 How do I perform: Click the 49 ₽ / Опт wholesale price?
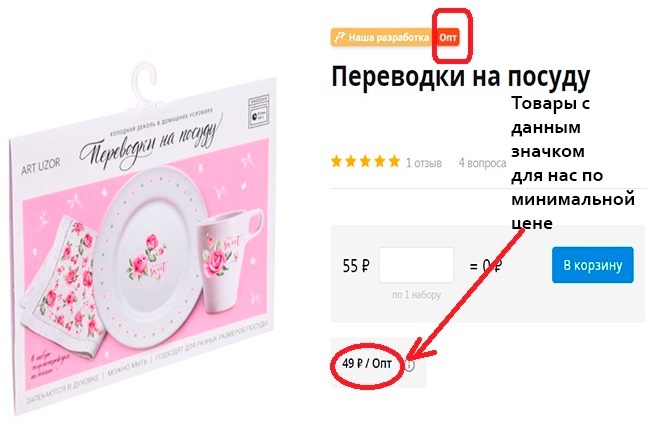click(x=367, y=364)
